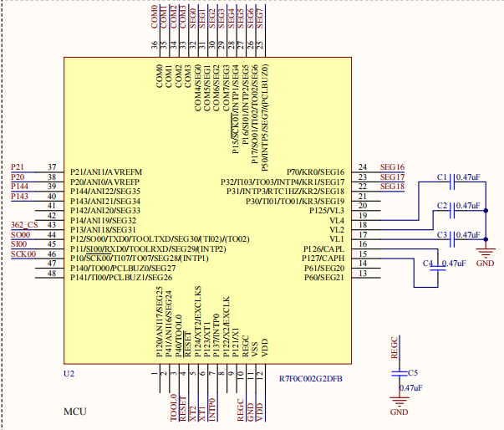Click pin name P126/CAPL
This screenshot has width=504, height=430.
323,249
